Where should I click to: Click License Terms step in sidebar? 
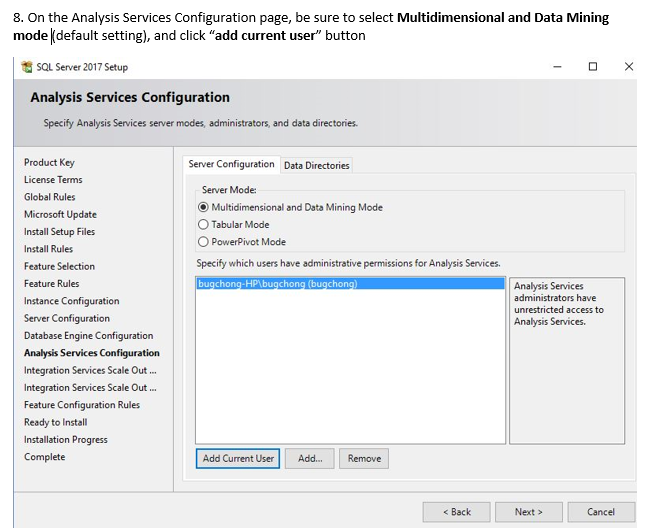point(53,180)
